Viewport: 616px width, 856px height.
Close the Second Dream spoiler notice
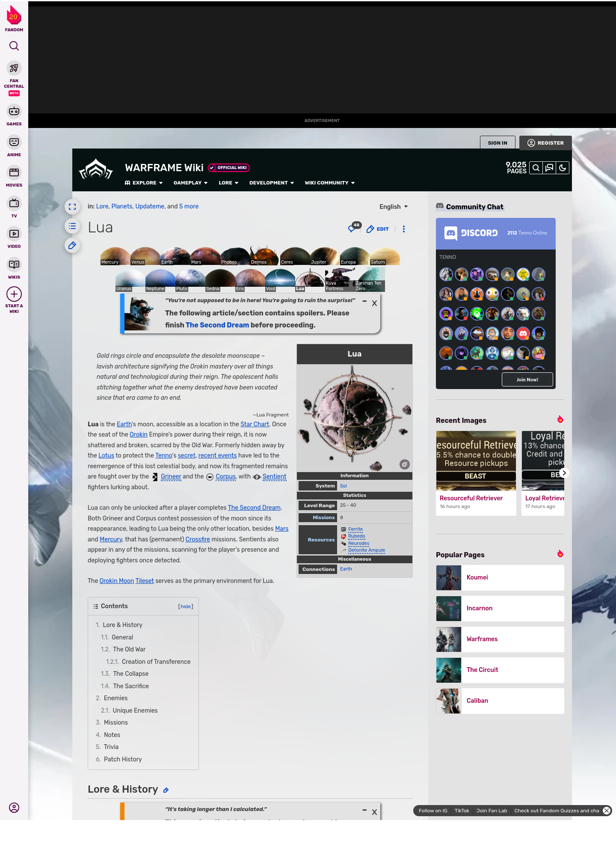tap(374, 303)
